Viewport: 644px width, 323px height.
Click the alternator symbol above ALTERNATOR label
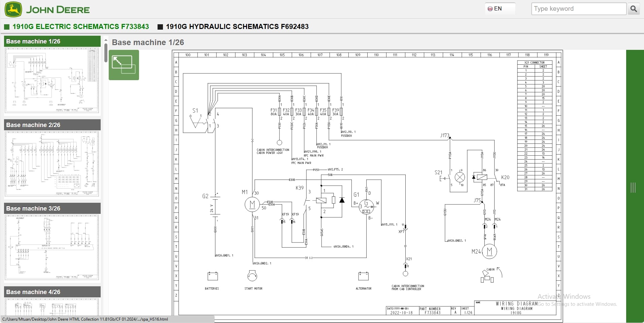[x=363, y=276]
